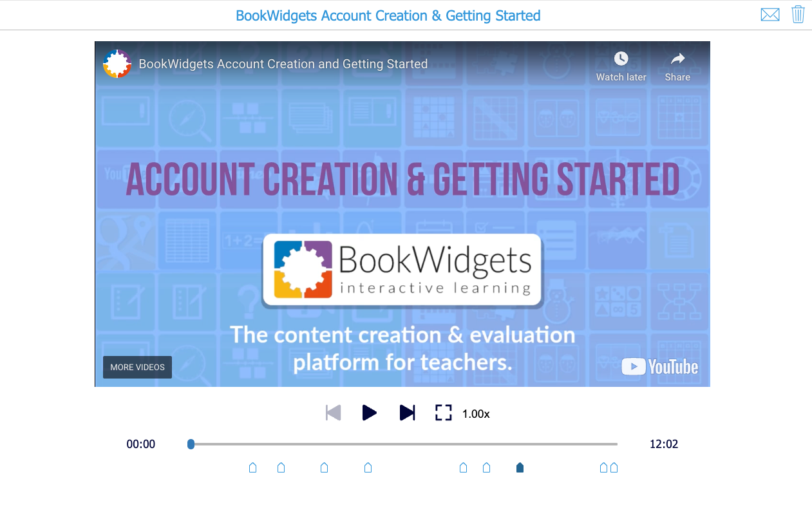Save the video to Watch later
The width and height of the screenshot is (812, 515).
(x=620, y=64)
